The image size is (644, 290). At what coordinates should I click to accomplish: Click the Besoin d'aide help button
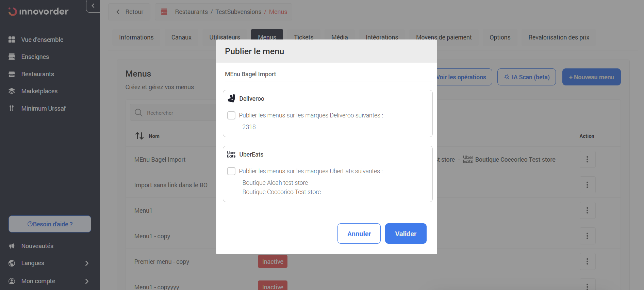pyautogui.click(x=50, y=224)
